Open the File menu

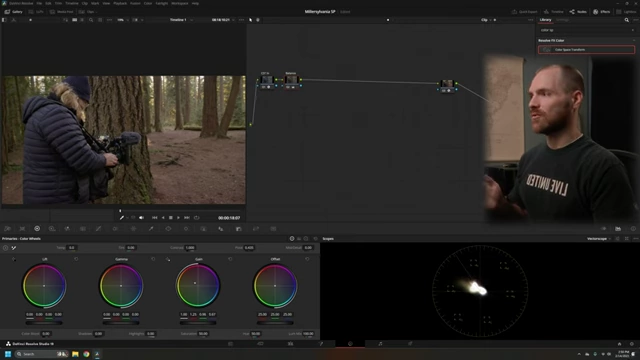[39, 3]
